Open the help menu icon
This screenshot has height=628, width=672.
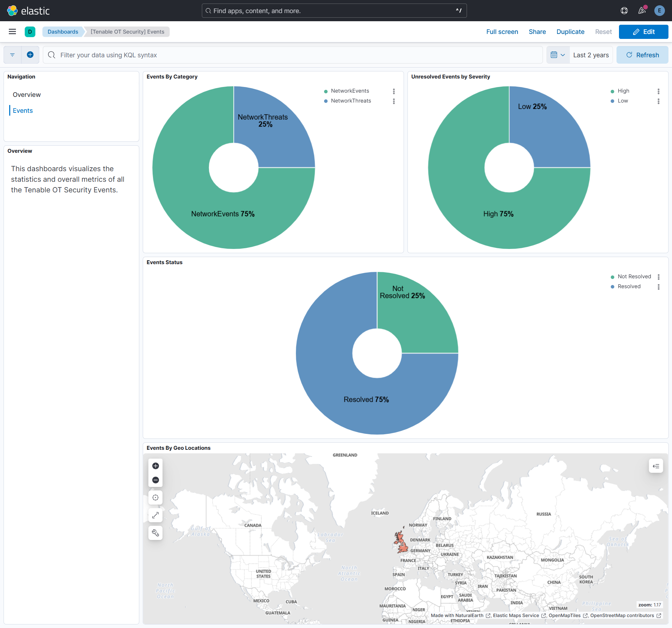tap(624, 11)
